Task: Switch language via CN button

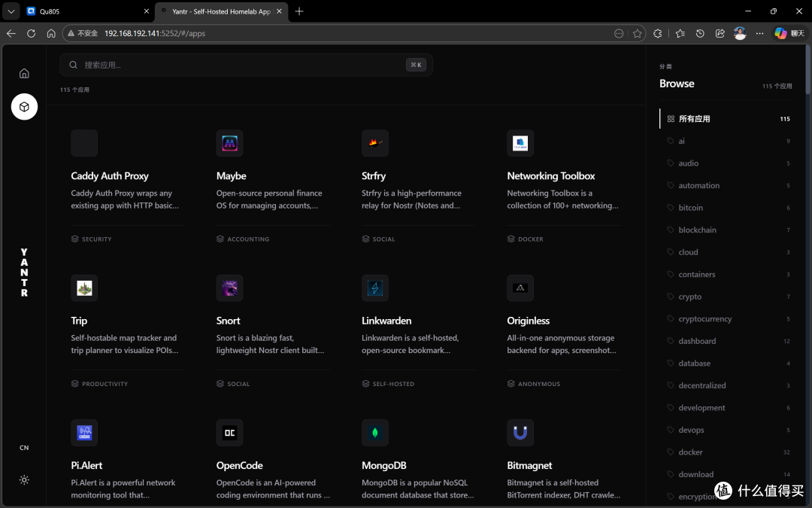Action: pyautogui.click(x=24, y=448)
